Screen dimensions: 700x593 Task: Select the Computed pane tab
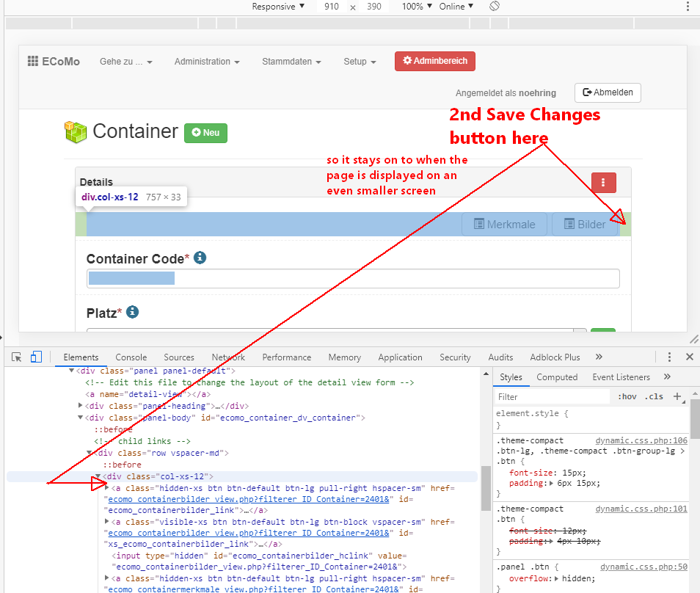(x=557, y=377)
